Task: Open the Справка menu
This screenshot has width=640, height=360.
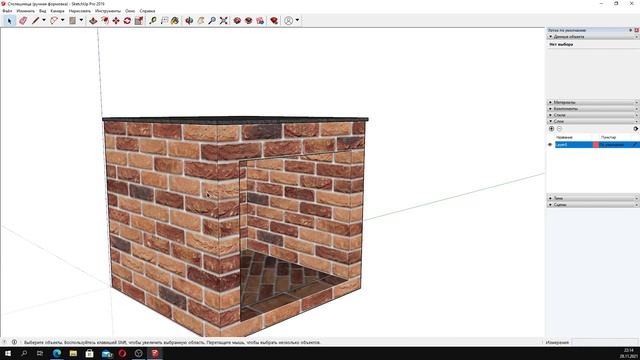Action: tap(147, 11)
